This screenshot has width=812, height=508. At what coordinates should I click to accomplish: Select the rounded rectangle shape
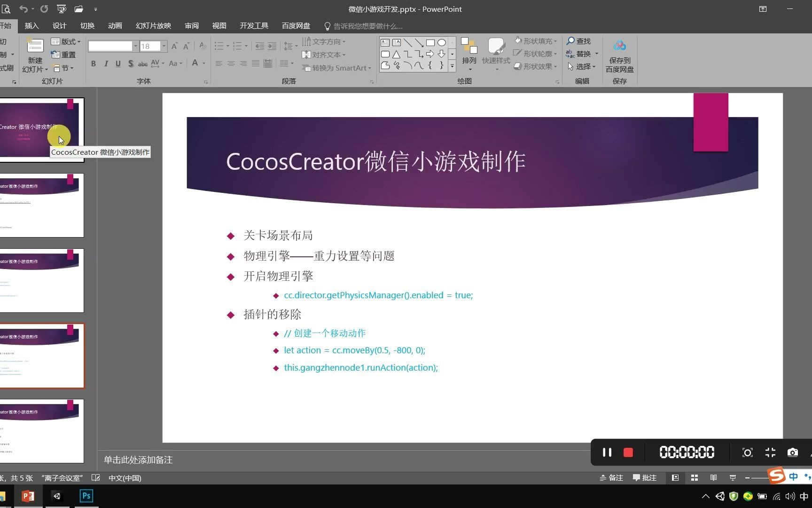tap(385, 54)
